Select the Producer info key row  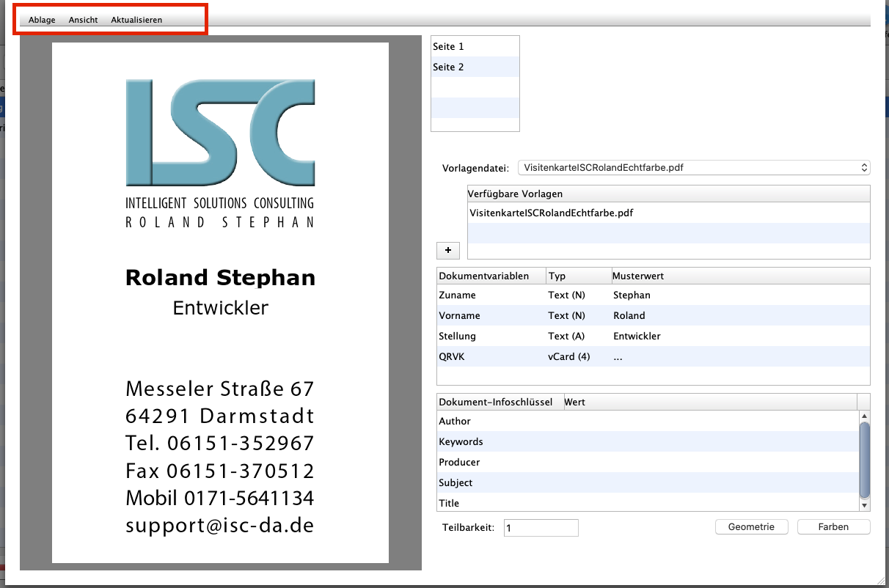(648, 462)
